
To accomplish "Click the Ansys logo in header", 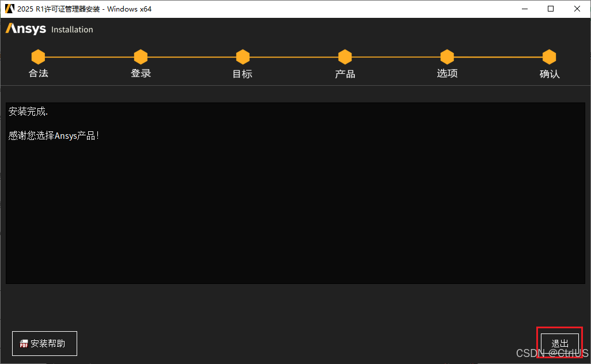I will (25, 29).
